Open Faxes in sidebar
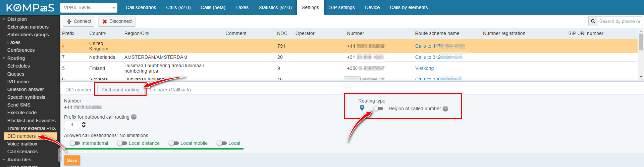Image resolution: width=644 pixels, height=167 pixels. (14, 42)
